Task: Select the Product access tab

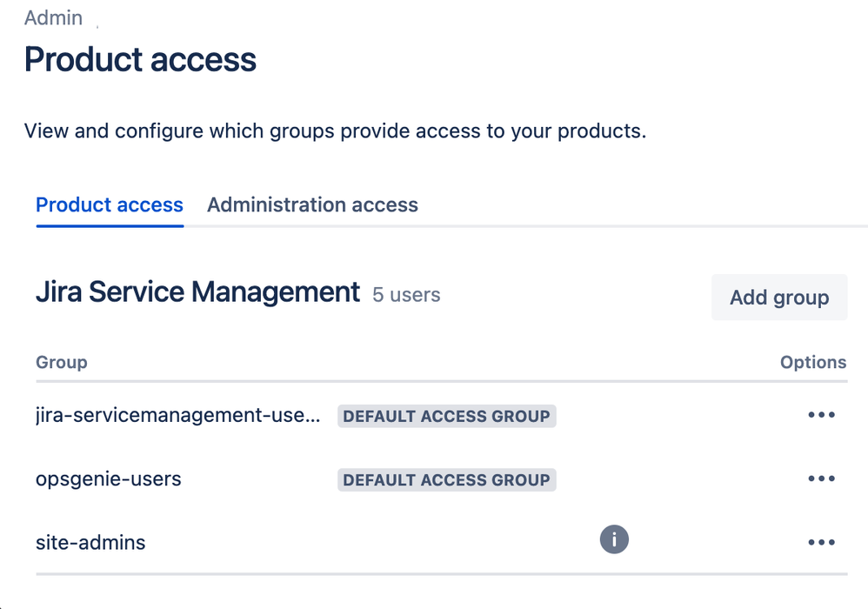Action: [x=110, y=205]
